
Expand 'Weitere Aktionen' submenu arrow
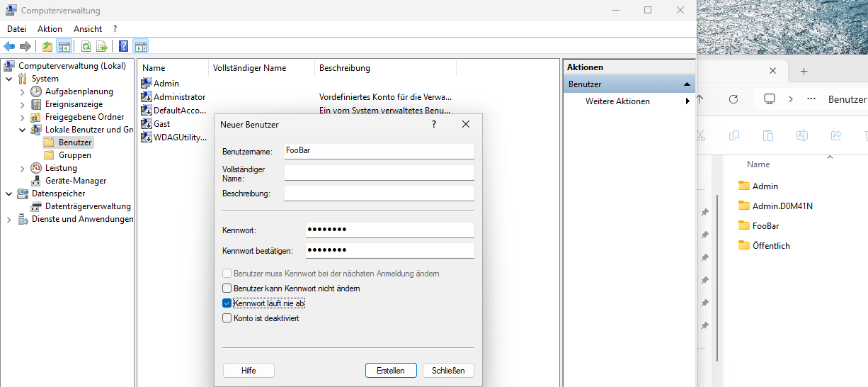click(x=687, y=101)
